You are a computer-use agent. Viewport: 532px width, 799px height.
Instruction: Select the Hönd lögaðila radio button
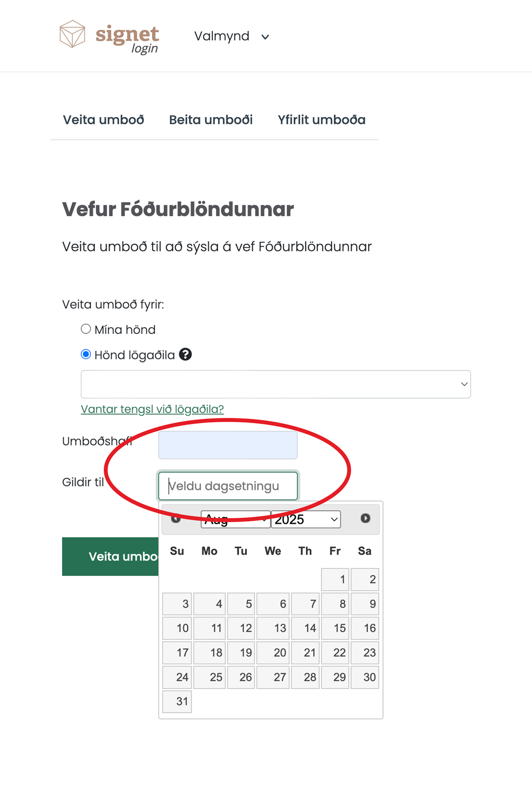(x=86, y=354)
